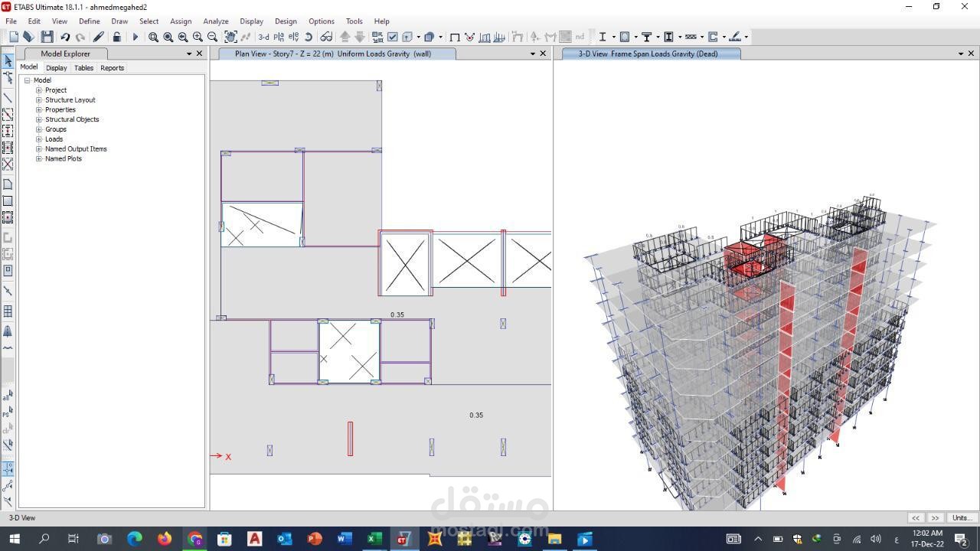Image resolution: width=980 pixels, height=551 pixels.
Task: Expand the Groups tree node
Action: point(39,129)
